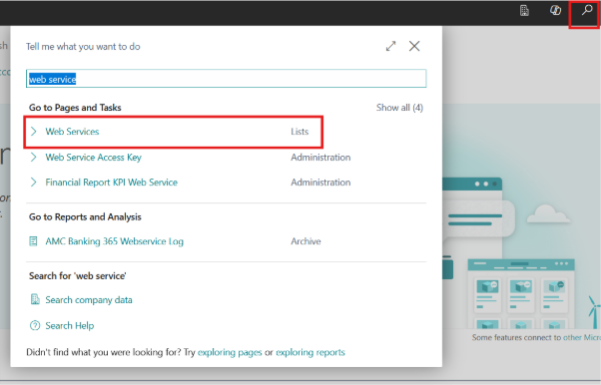
Task: Click the Search company data icon
Action: [x=35, y=299]
